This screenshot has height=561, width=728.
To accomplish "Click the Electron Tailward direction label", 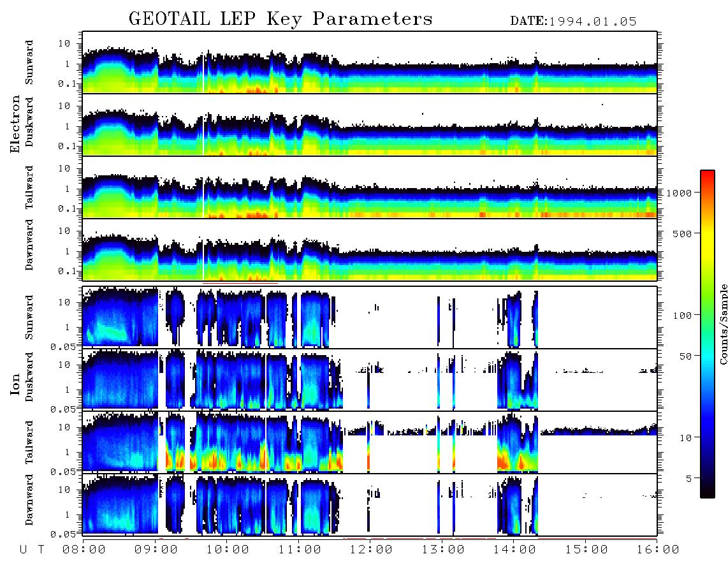I will tap(29, 187).
